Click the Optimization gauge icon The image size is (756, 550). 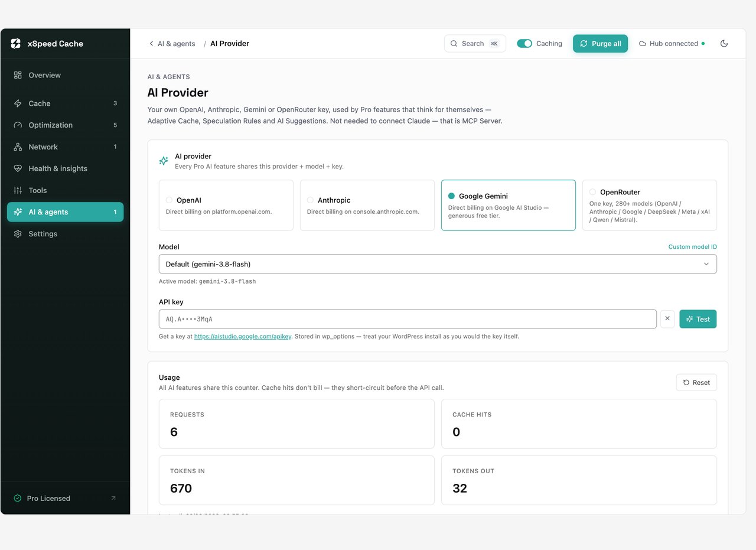pyautogui.click(x=18, y=125)
